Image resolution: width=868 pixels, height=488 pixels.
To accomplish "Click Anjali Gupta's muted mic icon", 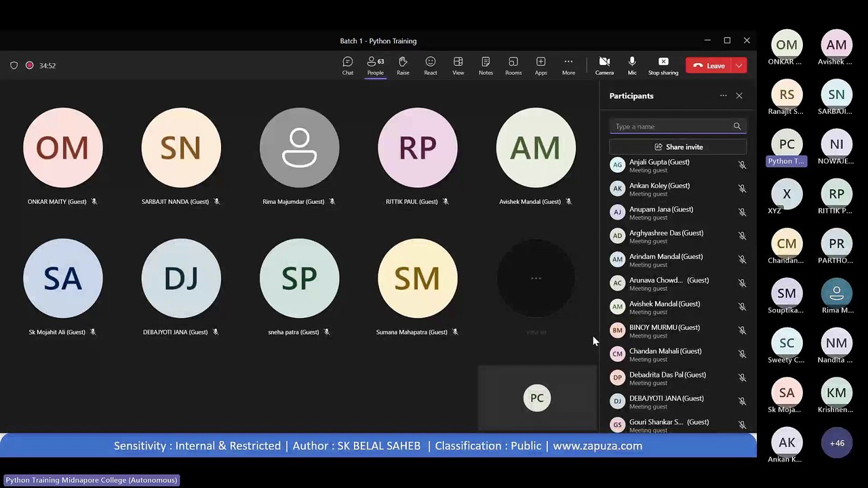I will (x=742, y=165).
